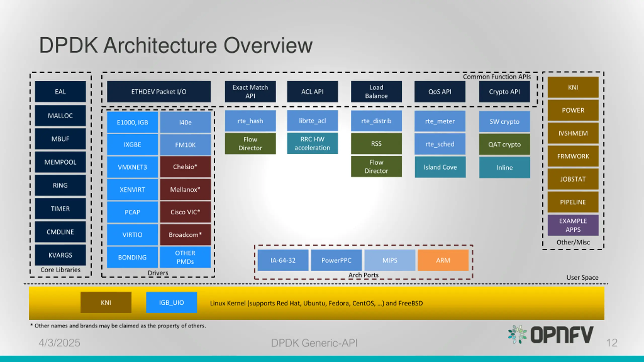Click the ETHDEV Packet I/O block
The height and width of the screenshot is (362, 644).
click(159, 92)
